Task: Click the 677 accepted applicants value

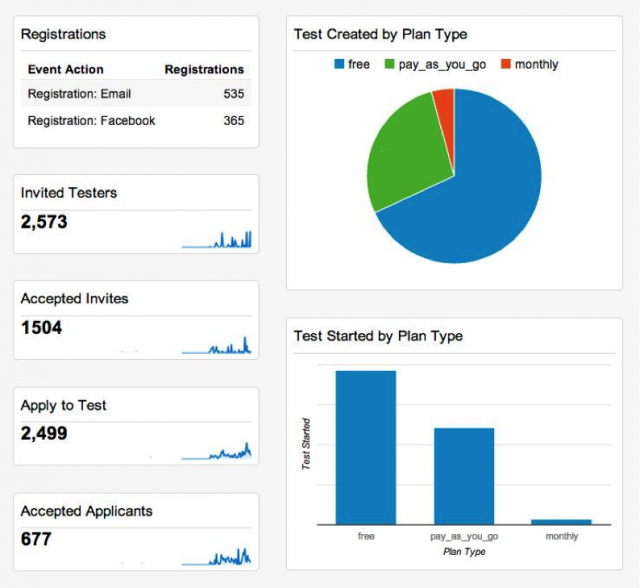Action: click(x=36, y=539)
